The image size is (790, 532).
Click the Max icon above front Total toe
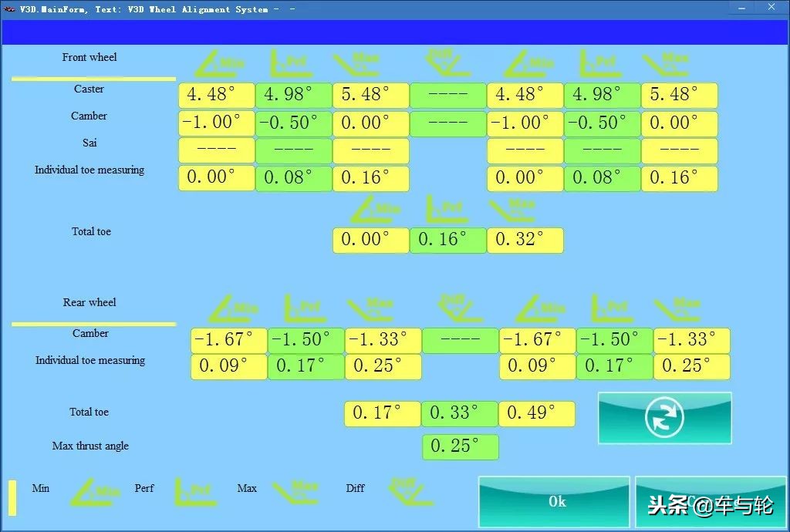click(x=512, y=209)
